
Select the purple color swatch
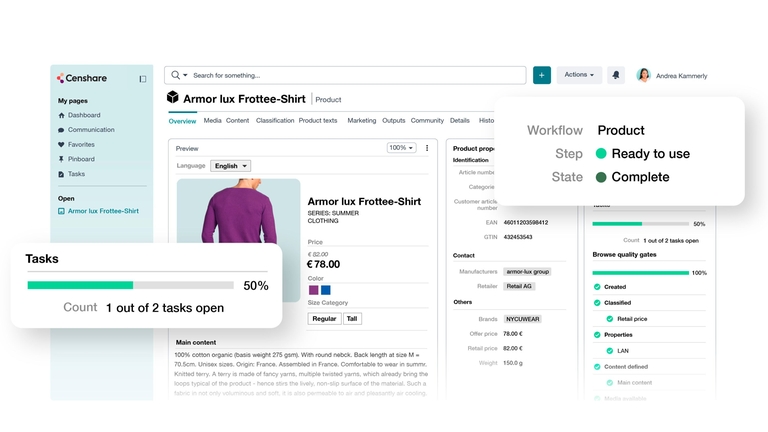[313, 290]
